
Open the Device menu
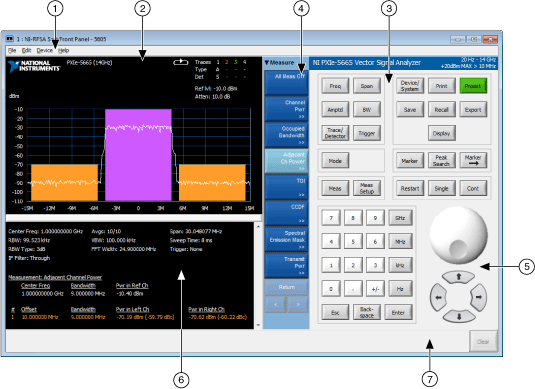[x=45, y=51]
